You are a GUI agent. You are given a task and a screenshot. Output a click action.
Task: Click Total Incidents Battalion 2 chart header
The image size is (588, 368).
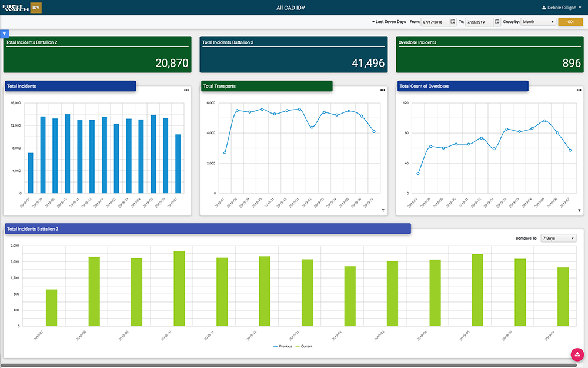(208, 228)
